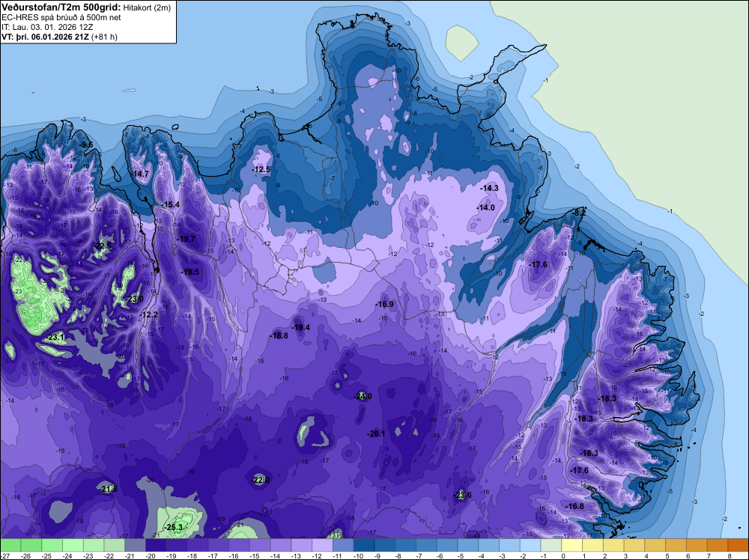This screenshot has width=749, height=560.
Task: Click the -1 pale green legend swatch
Action: tap(551, 545)
